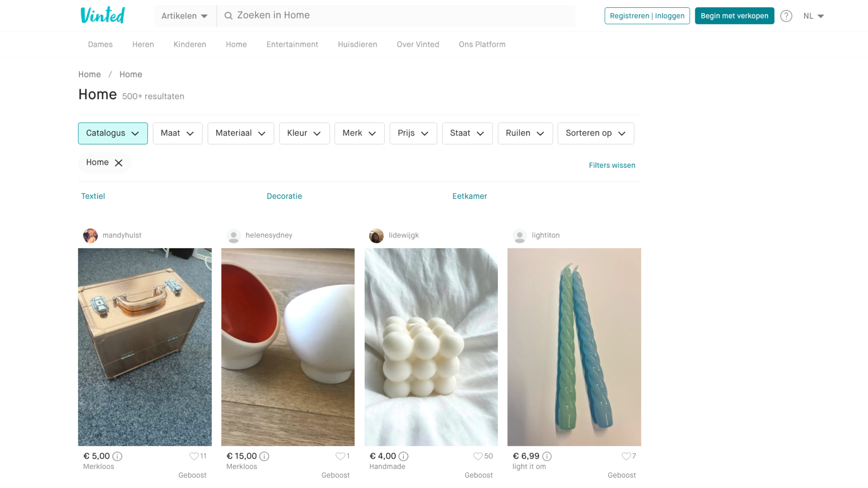Open the Kleur color filter

pyautogui.click(x=304, y=133)
